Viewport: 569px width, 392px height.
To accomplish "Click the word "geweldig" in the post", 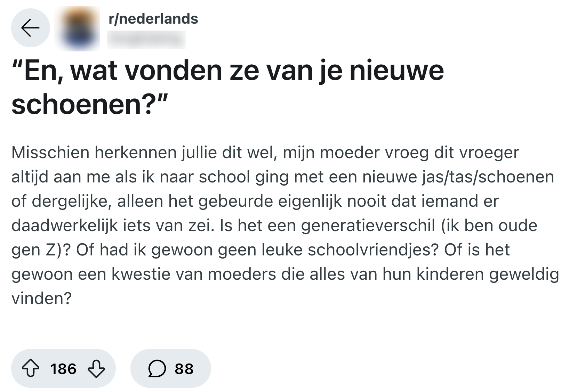I will pos(524,274).
